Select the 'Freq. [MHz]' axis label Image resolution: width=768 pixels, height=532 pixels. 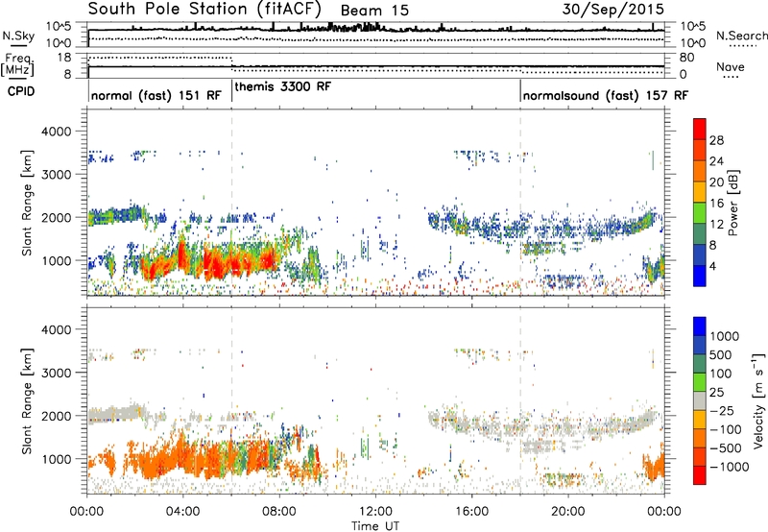coord(19,65)
